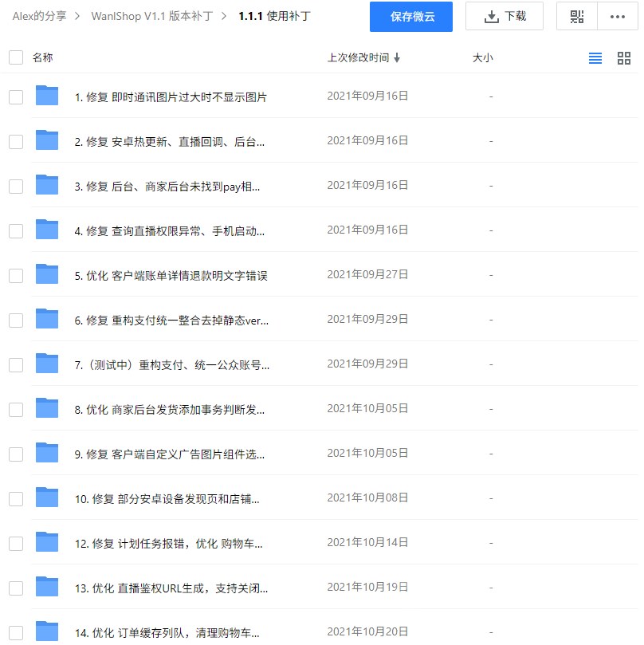Open folder icon for 7.（测试中）重构支付
This screenshot has width=644, height=645.
tap(47, 364)
